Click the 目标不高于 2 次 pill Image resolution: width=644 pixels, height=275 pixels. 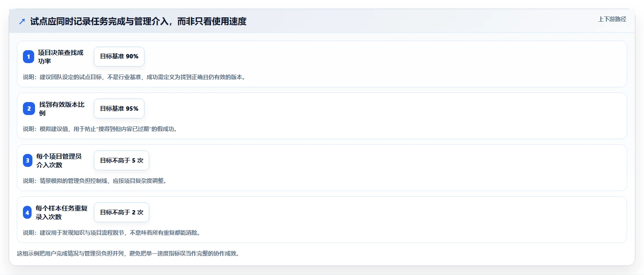point(122,212)
